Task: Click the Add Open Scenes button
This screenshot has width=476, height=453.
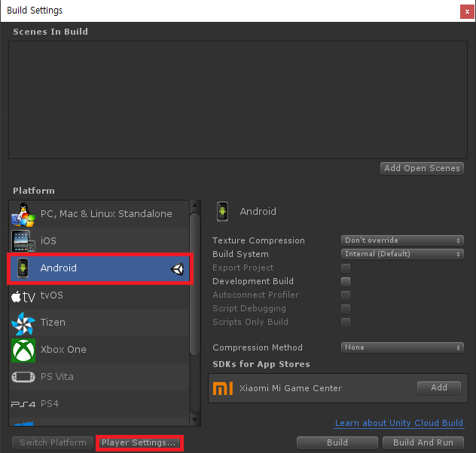Action: 422,168
